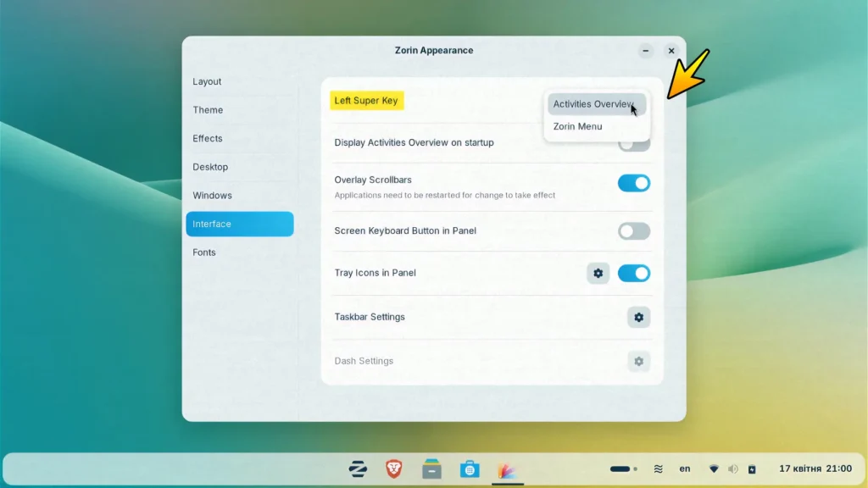Click 'Applications need to be restarted' note
The image size is (868, 488).
click(x=444, y=196)
